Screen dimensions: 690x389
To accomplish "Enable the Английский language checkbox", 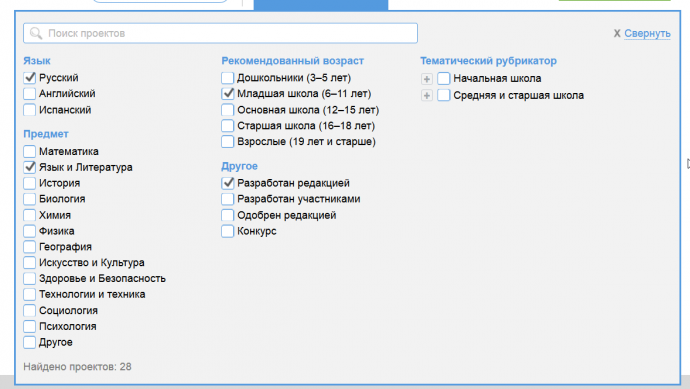I will click(x=29, y=94).
